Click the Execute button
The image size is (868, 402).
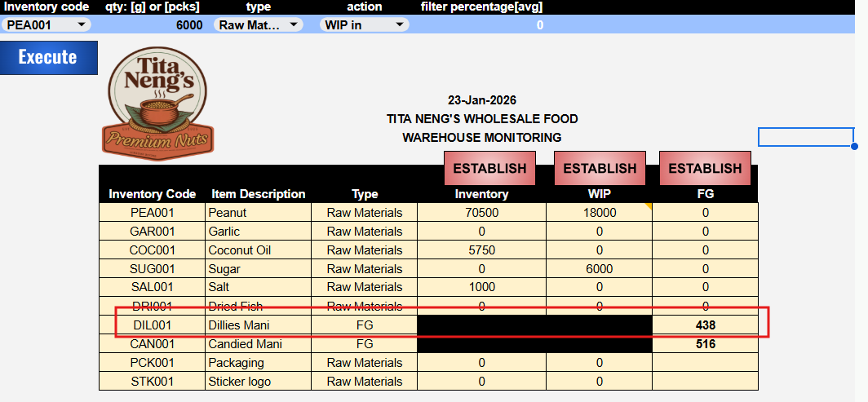(x=49, y=58)
